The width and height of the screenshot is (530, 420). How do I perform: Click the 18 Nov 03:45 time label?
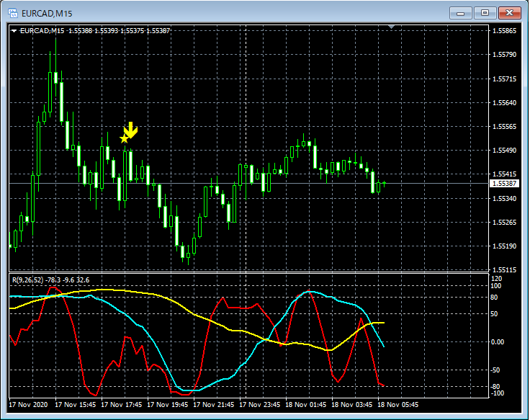(x=351, y=404)
